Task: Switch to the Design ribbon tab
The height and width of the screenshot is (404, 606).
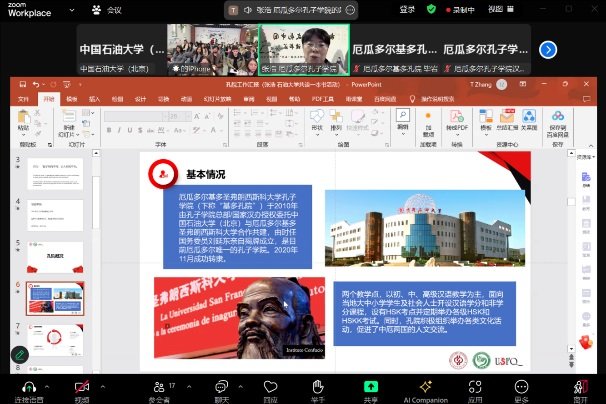Action: [x=140, y=99]
